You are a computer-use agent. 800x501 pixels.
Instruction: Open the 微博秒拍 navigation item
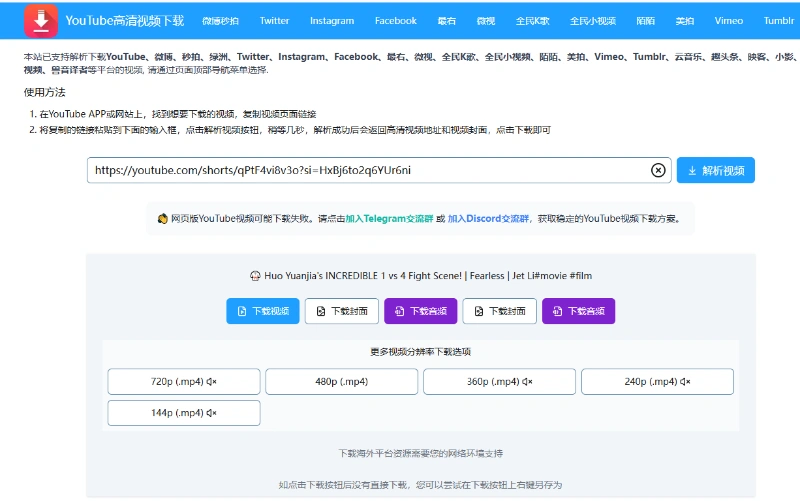(x=220, y=21)
